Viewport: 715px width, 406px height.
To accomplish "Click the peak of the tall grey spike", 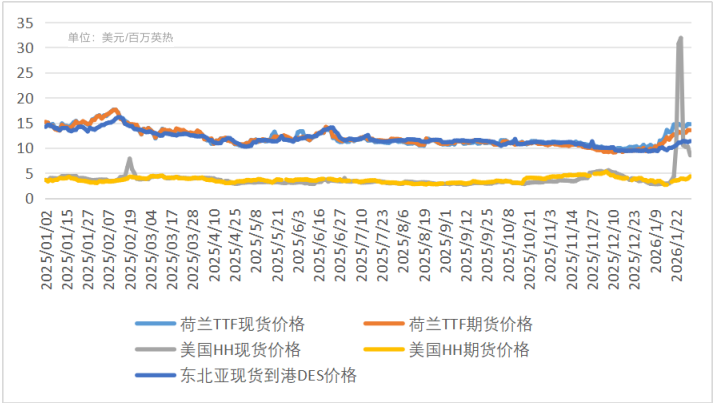I will pyautogui.click(x=680, y=39).
